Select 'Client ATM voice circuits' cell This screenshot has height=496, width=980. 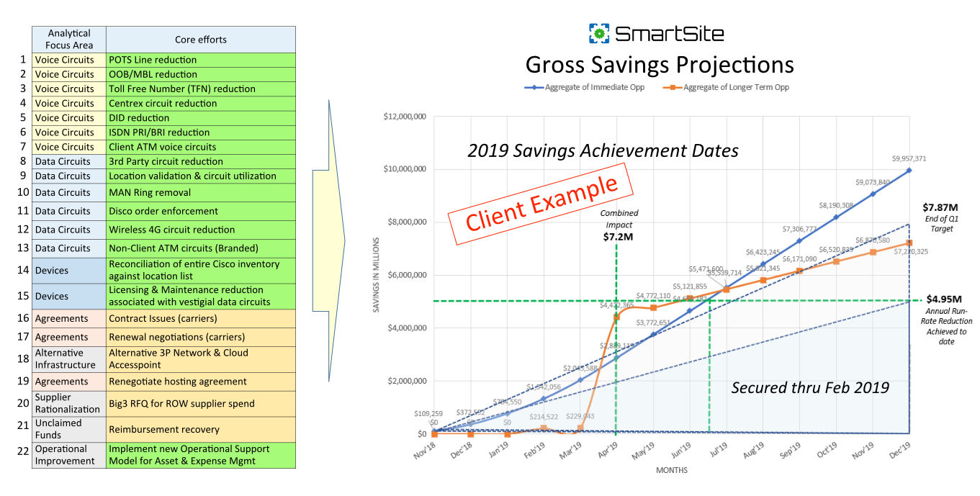point(201,147)
